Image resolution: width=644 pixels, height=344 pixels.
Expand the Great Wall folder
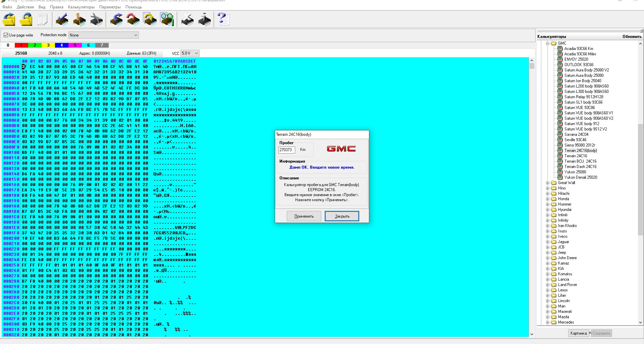pos(547,183)
